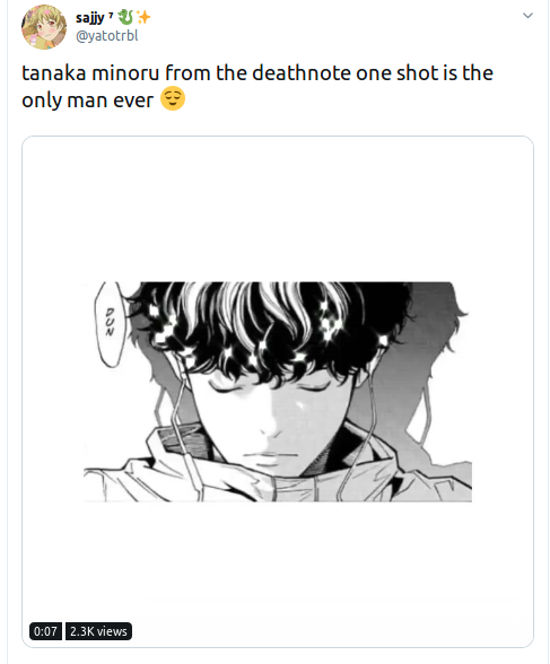Open the @yatotrbl handle link
550x664 pixels.
[x=107, y=36]
